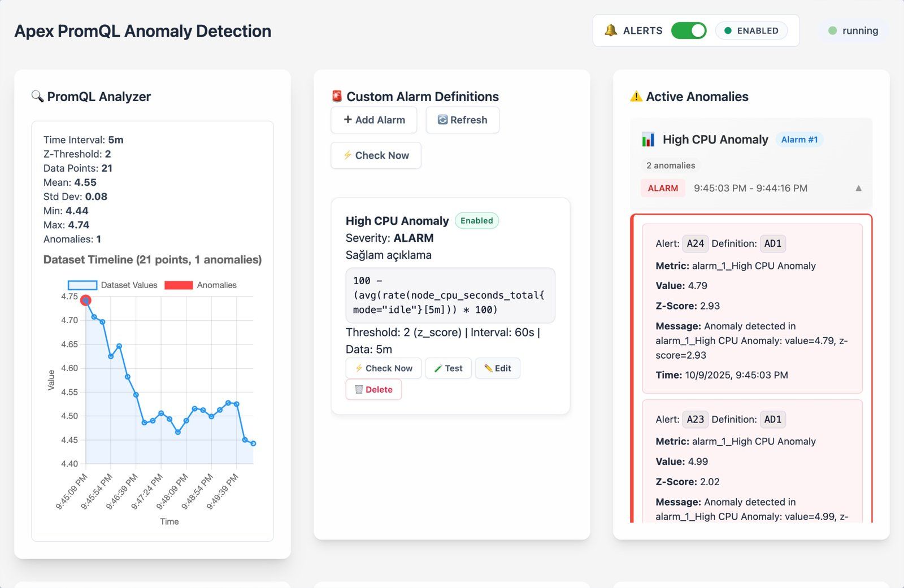This screenshot has width=904, height=588.
Task: Click the magnifier icon of PromQL Analyzer
Action: [x=37, y=96]
